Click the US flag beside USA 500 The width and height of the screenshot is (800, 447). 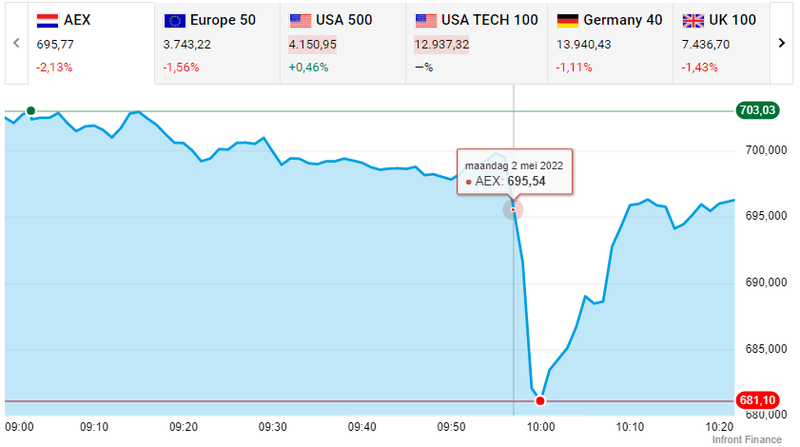point(299,20)
